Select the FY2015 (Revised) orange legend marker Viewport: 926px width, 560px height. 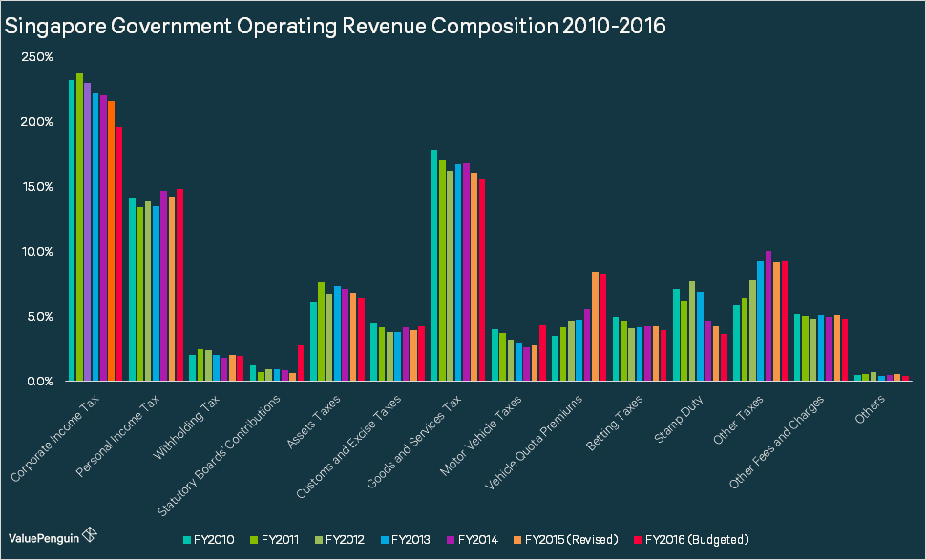(517, 539)
